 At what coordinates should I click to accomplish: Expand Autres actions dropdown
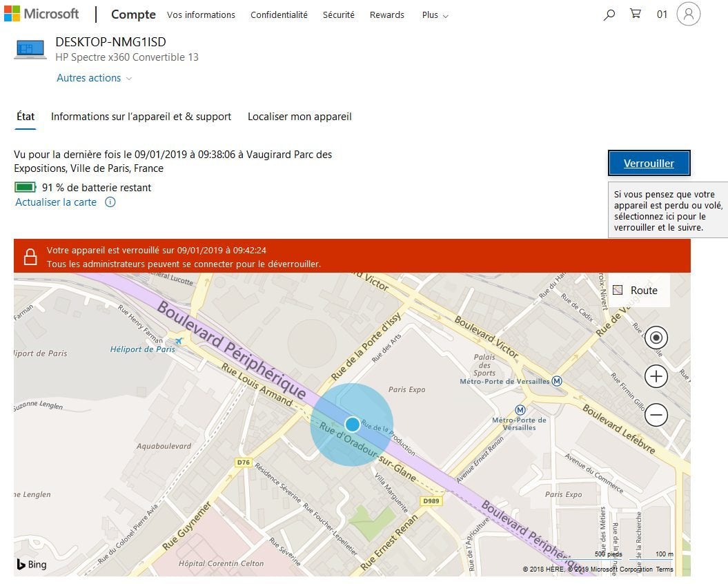pyautogui.click(x=95, y=78)
